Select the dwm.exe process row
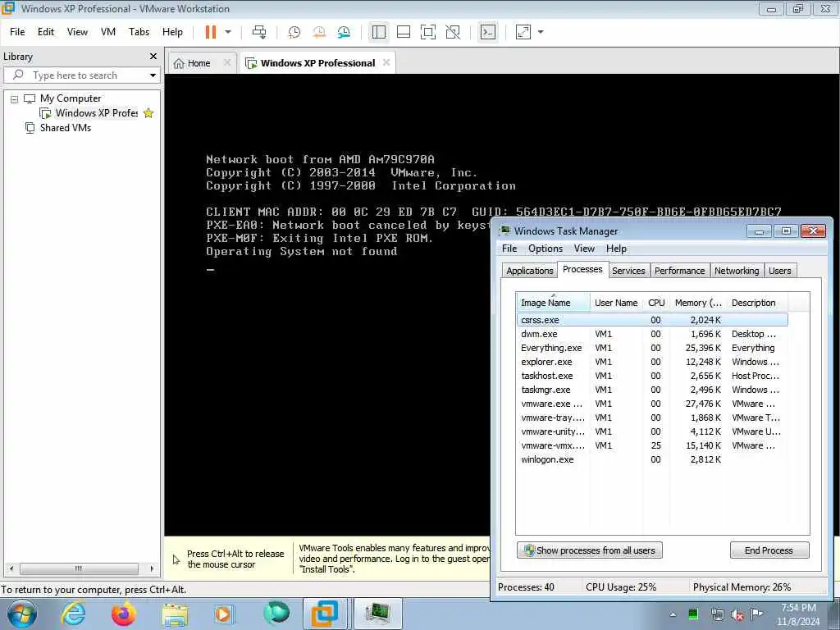The image size is (840, 630). coord(652,335)
